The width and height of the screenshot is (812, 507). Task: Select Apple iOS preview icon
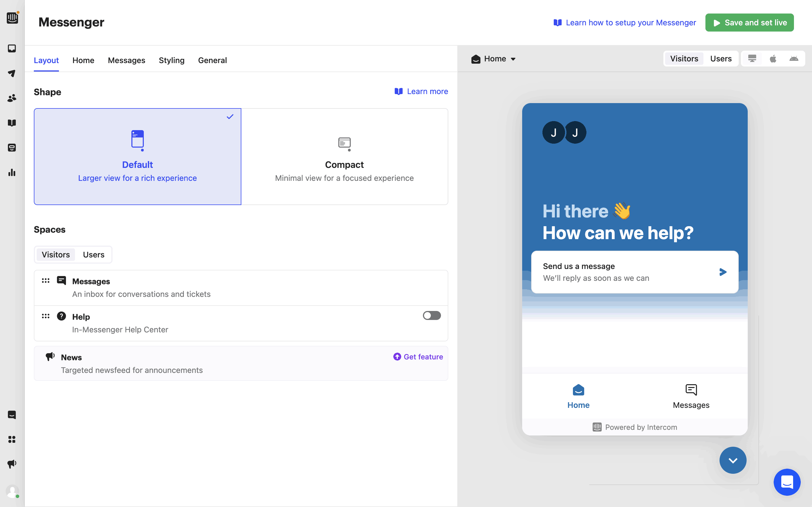point(773,59)
